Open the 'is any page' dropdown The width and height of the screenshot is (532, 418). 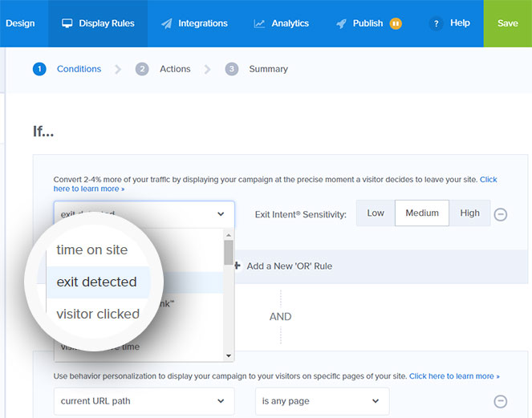323,401
